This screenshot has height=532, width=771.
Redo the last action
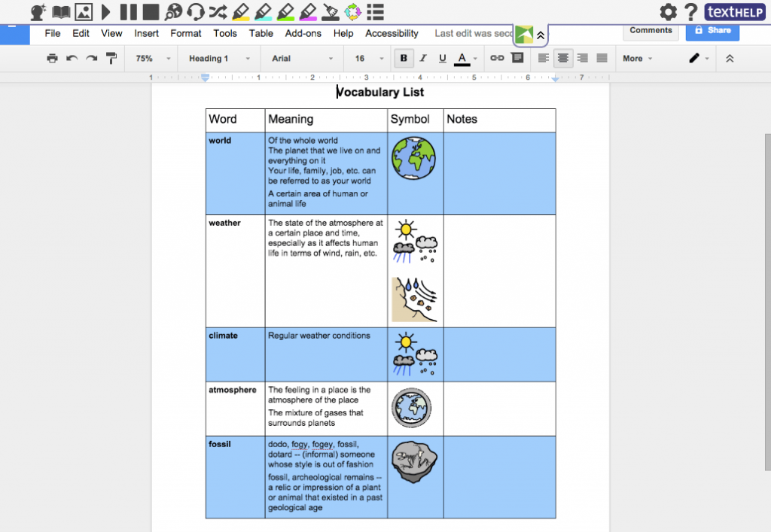pos(91,59)
